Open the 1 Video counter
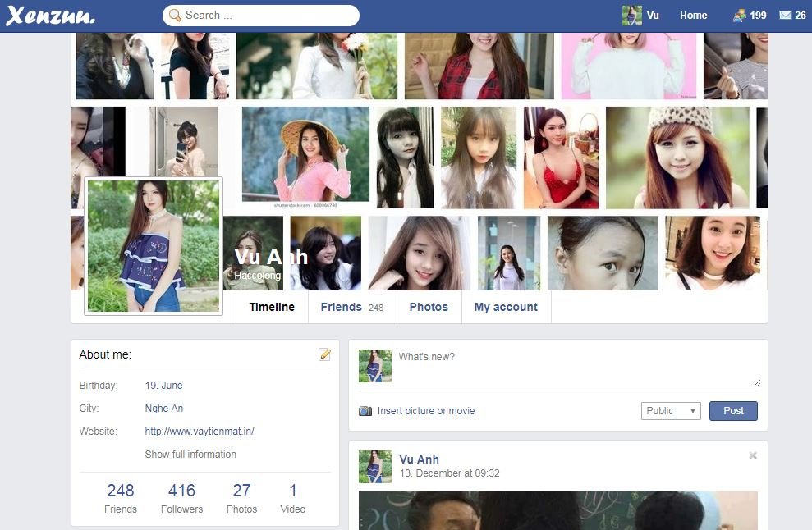The height and width of the screenshot is (530, 812). point(292,499)
